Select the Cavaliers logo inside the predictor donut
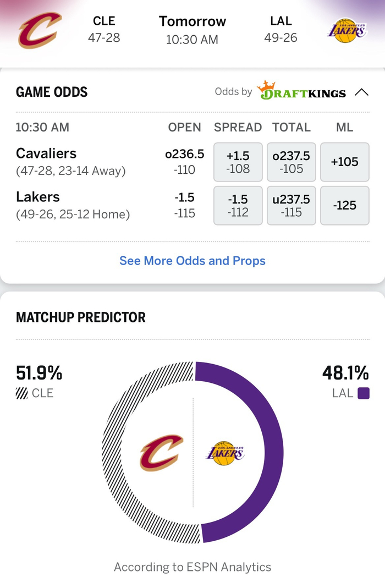 click(x=162, y=452)
